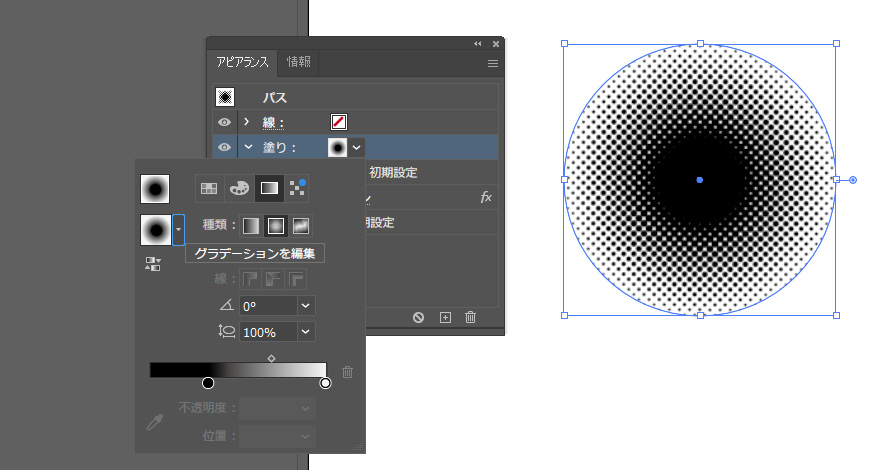Hide the 線 stroke visibility eye
The width and height of the screenshot is (870, 470).
pyautogui.click(x=225, y=122)
